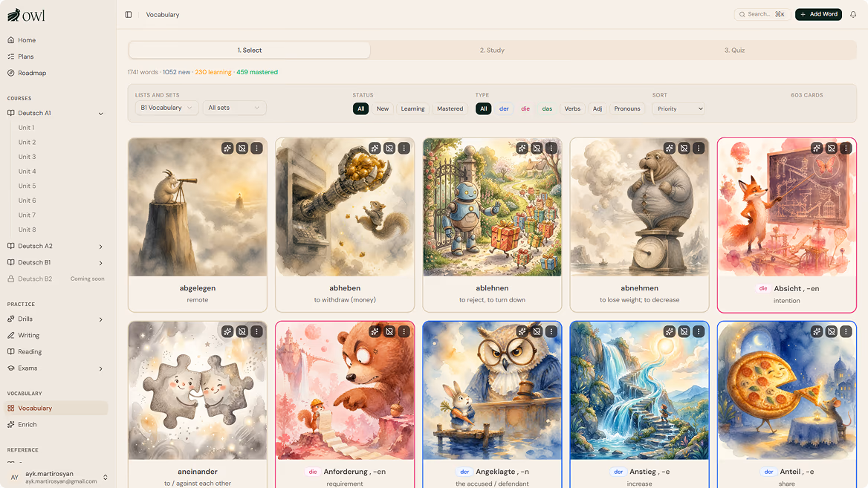This screenshot has width=868, height=488.
Task: Click the sparkle icon on the abnehmen card
Action: (670, 149)
